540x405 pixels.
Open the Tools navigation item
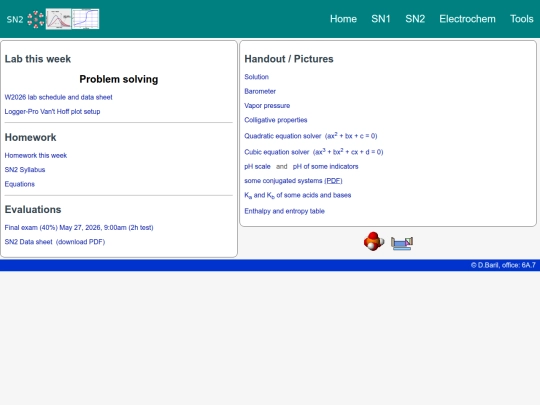tap(521, 19)
